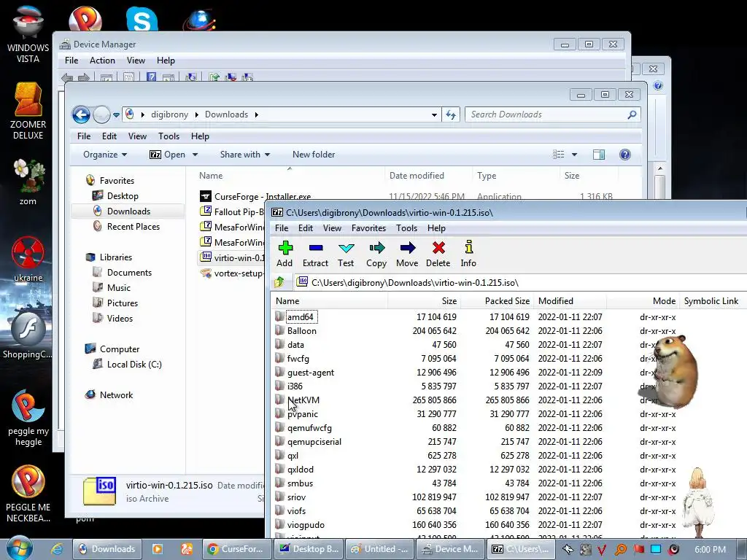The width and height of the screenshot is (747, 560).
Task: Select the guest-agent folder
Action: (310, 373)
